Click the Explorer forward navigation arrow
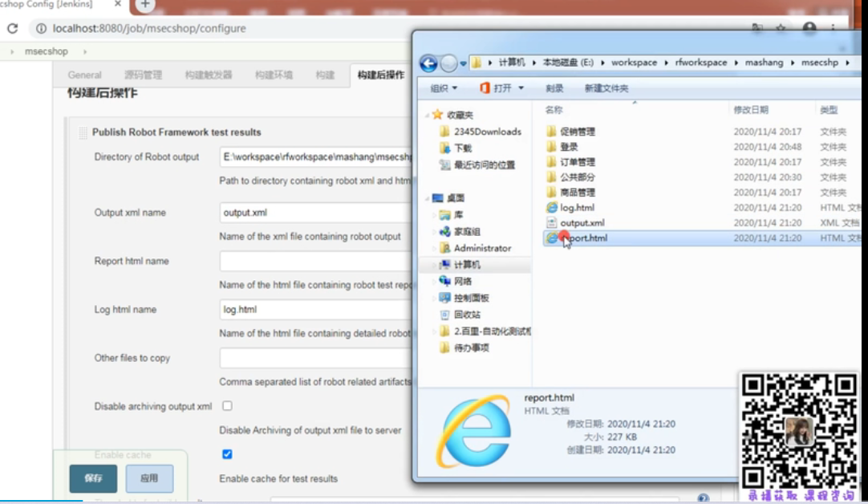 [x=448, y=63]
